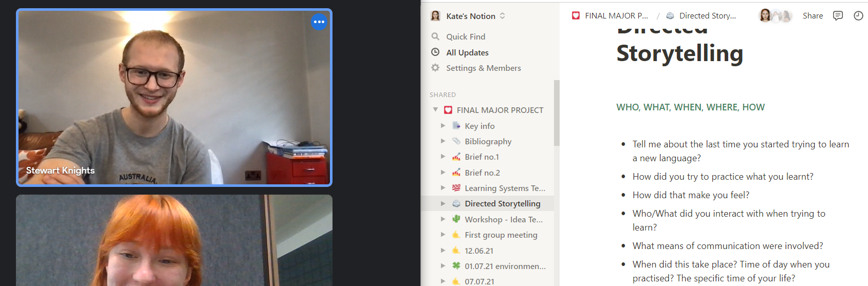Open the Kate's Notion workspace switcher
This screenshot has width=868, height=286.
(x=468, y=16)
